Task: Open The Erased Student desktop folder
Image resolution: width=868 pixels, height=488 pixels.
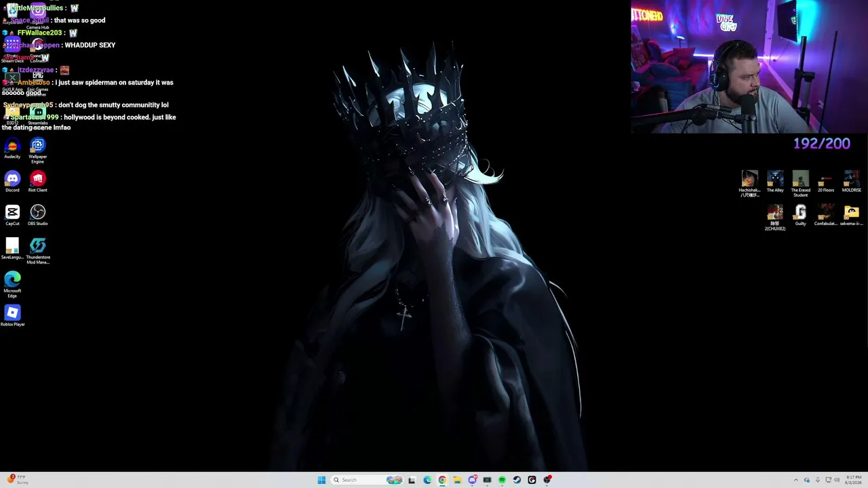Action: [x=800, y=183]
